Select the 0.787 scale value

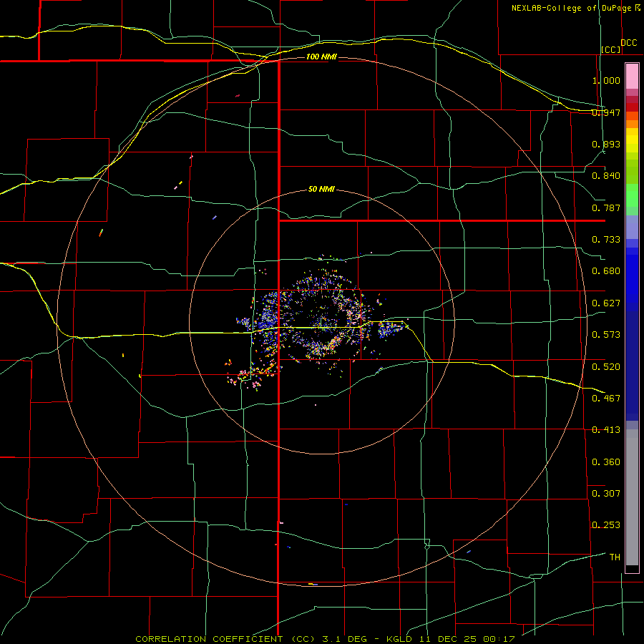606,208
